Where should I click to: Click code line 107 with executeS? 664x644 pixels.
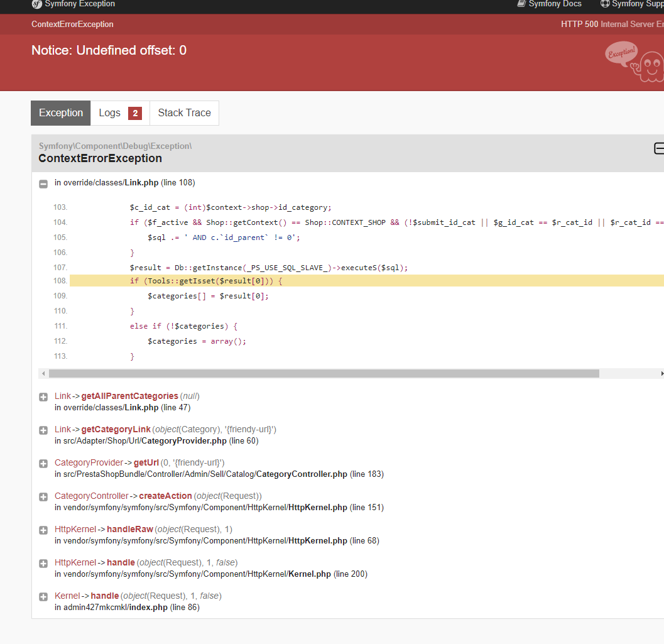tap(268, 268)
